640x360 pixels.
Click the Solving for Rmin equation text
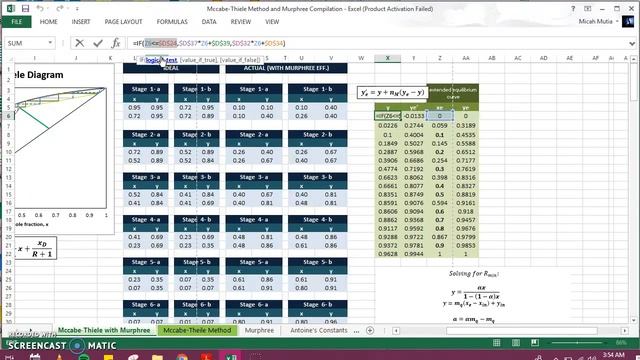point(473,274)
